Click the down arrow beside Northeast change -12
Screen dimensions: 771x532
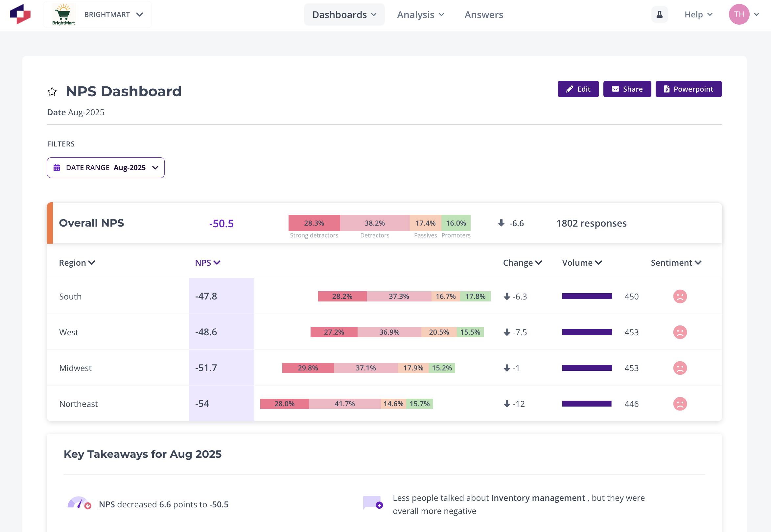(507, 404)
